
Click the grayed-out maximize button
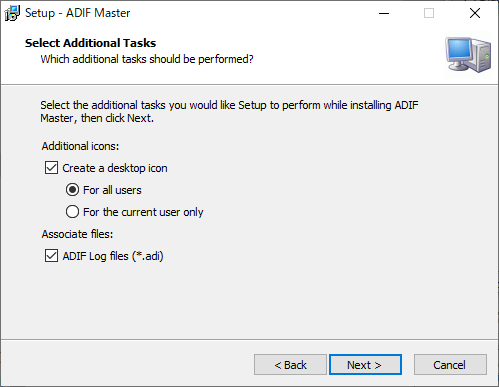pyautogui.click(x=429, y=13)
